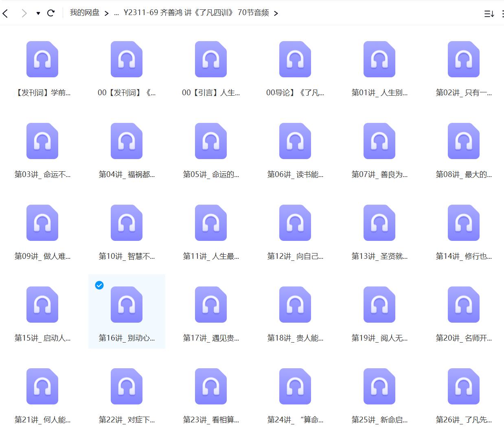The height and width of the screenshot is (437, 504).
Task: Go to 我的网盘 breadcrumb
Action: coord(84,13)
